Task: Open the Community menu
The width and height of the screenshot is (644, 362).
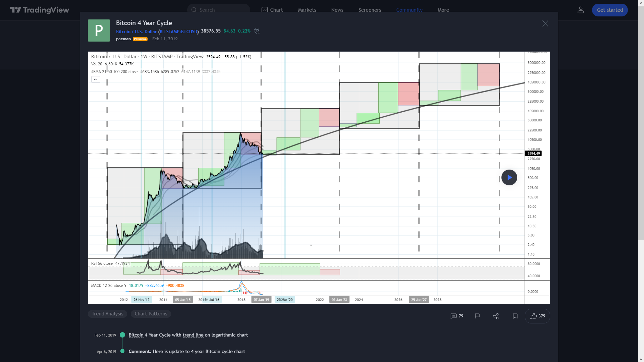Action: 409,10
